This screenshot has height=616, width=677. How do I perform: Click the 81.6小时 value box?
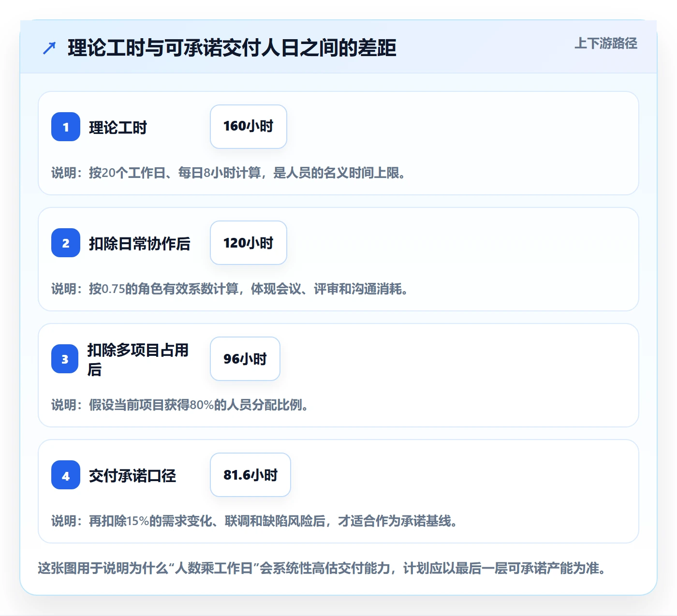point(250,475)
